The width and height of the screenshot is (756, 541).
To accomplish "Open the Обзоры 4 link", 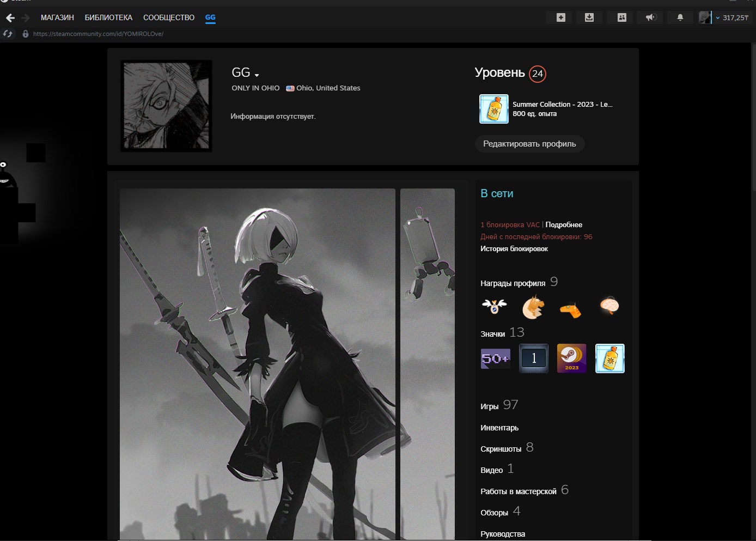I will coord(500,512).
